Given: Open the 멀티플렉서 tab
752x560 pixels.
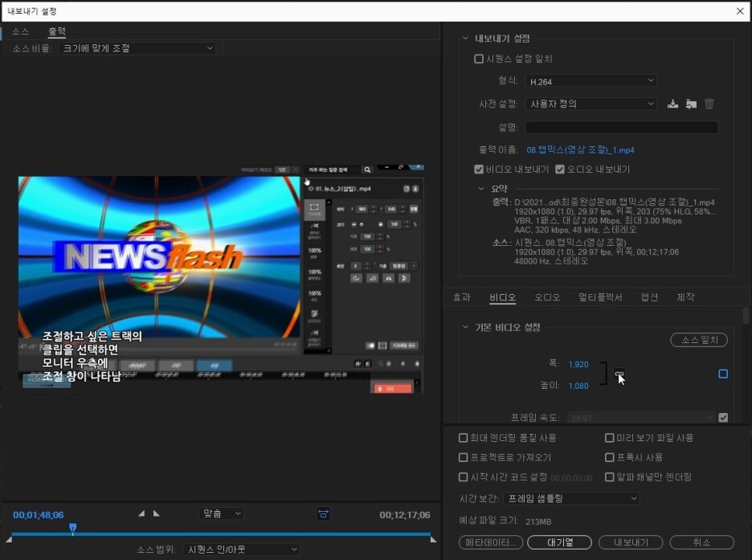Looking at the screenshot, I should (x=600, y=297).
